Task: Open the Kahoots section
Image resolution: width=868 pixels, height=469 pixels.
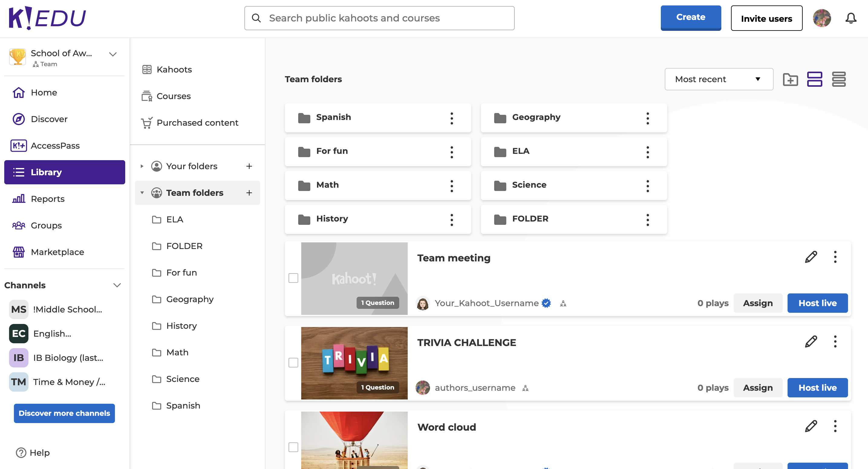Action: tap(174, 70)
